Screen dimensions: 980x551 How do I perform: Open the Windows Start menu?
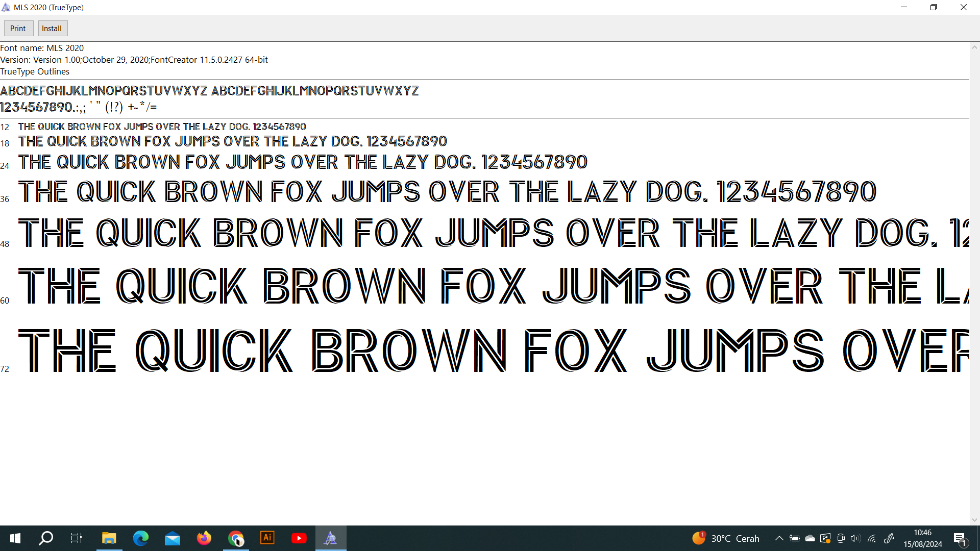(15, 538)
